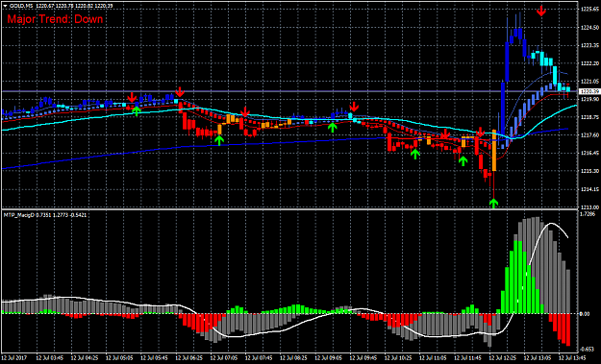Click the 0.00 indicator scale value

click(585, 314)
